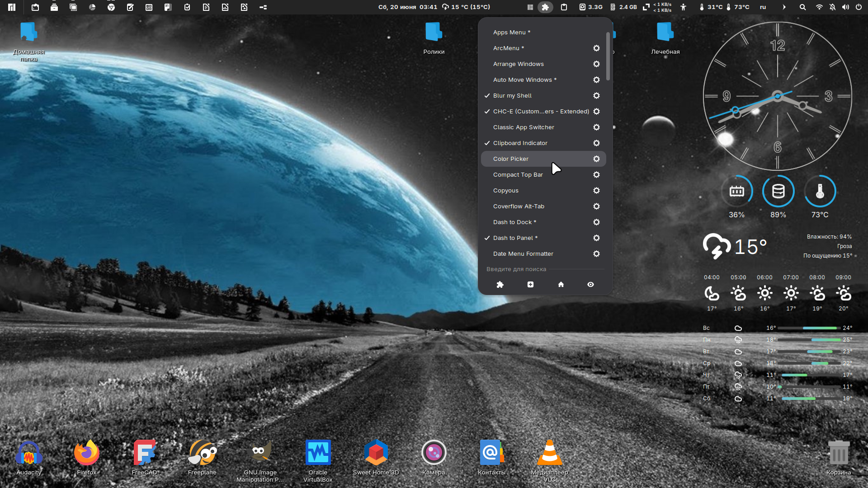This screenshot has width=868, height=488.
Task: Open the Контакты desktop icon
Action: point(491,458)
